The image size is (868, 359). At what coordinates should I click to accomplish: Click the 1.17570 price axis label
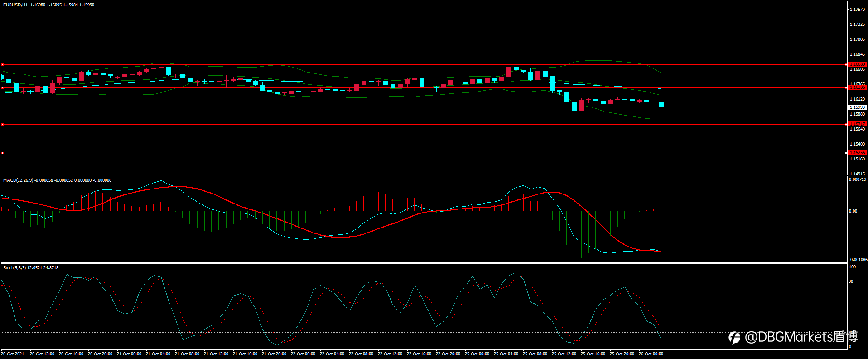[x=857, y=10]
